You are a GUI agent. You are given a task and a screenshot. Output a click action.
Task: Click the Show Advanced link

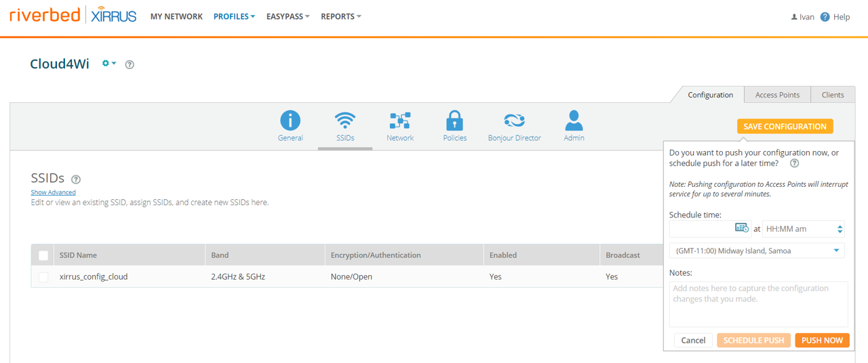point(53,192)
